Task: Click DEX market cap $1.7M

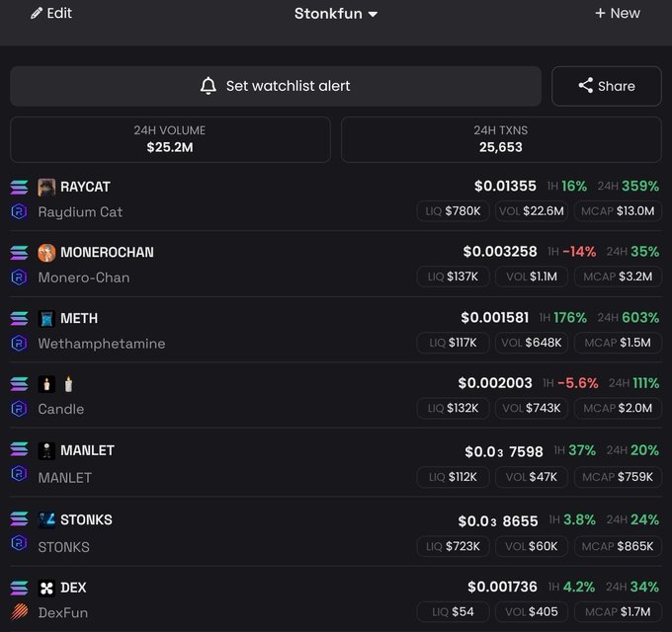Action: (x=618, y=612)
